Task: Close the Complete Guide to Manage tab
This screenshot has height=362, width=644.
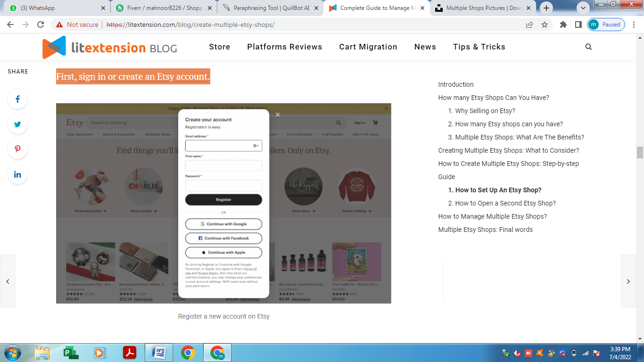Action: coord(422,8)
